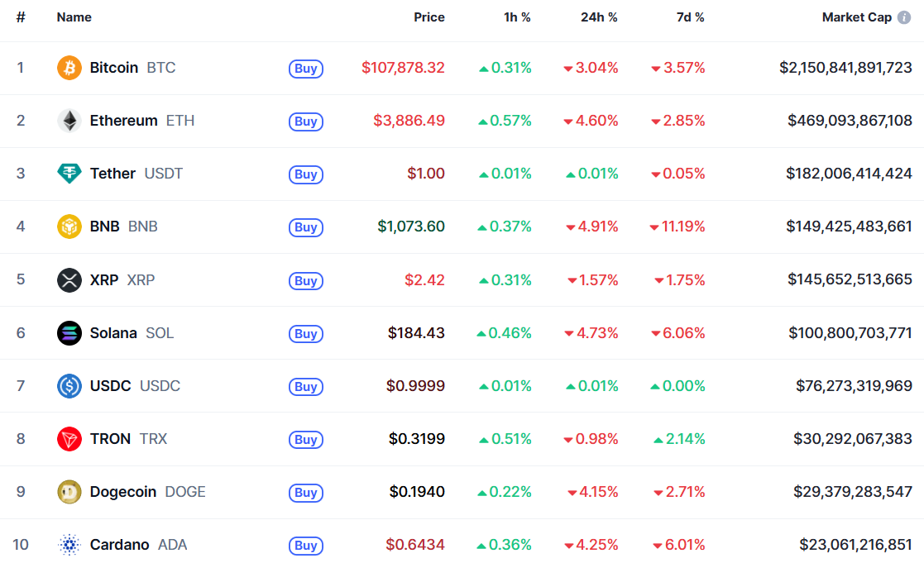924x563 pixels.
Task: Sort the table by Price column
Action: click(x=429, y=17)
